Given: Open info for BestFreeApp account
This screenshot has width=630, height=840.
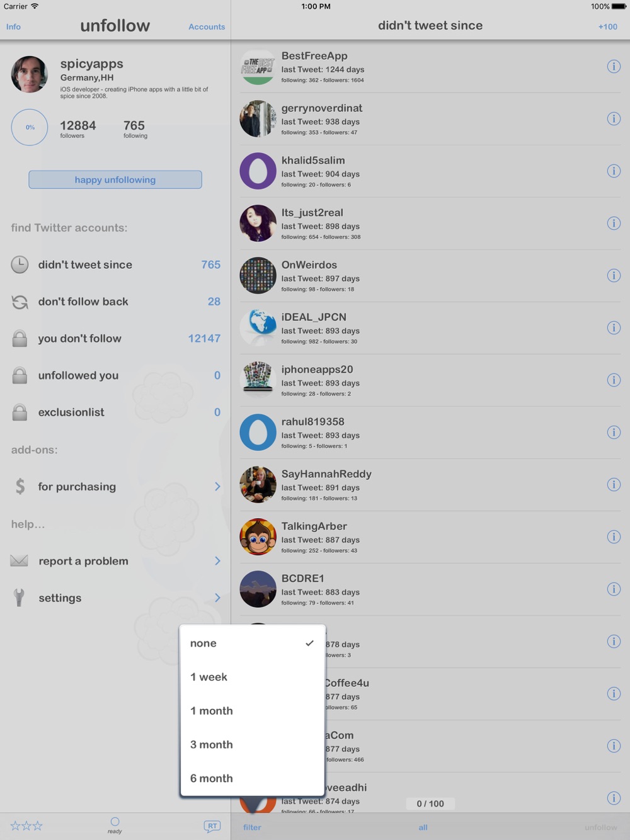Looking at the screenshot, I should 614,67.
